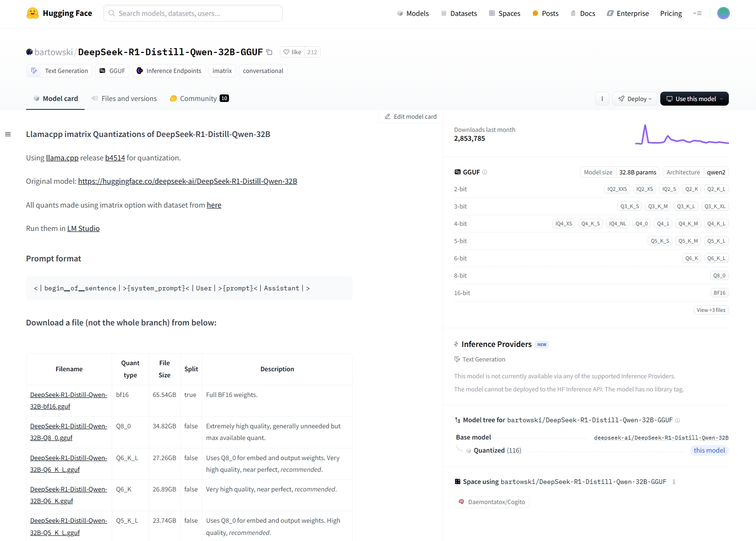Select the Q3_K_XL quant chip
The height and width of the screenshot is (541, 756).
pyautogui.click(x=715, y=206)
